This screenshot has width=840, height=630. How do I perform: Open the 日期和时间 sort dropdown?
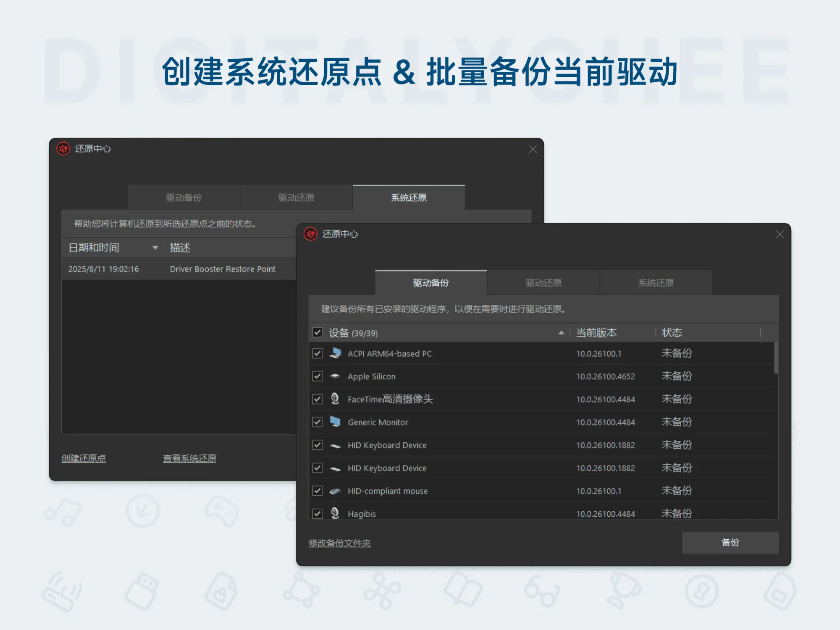point(156,248)
